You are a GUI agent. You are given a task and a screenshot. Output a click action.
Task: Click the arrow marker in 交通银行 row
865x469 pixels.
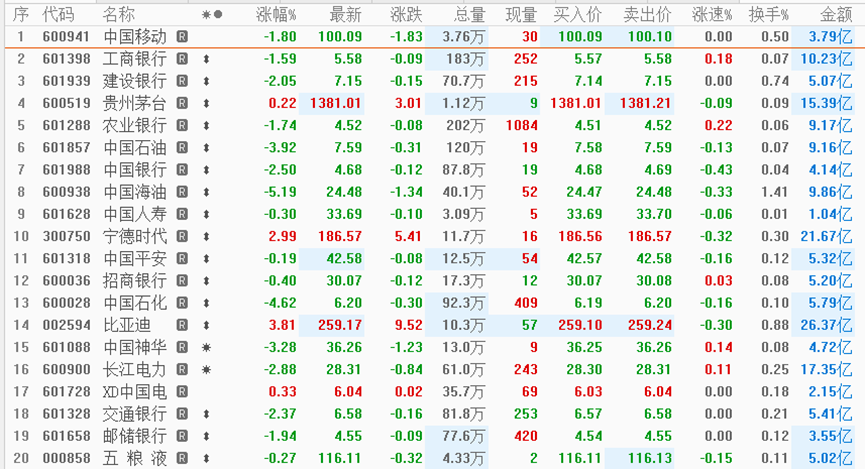pos(206,414)
